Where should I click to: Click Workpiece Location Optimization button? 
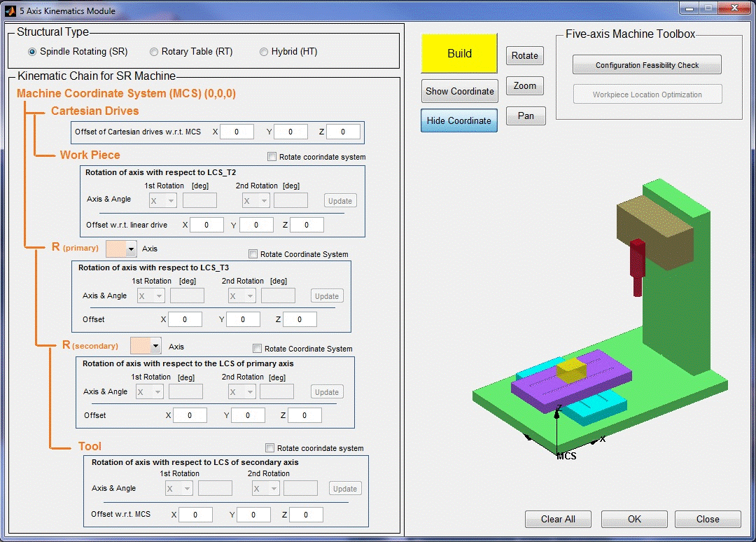647,94
